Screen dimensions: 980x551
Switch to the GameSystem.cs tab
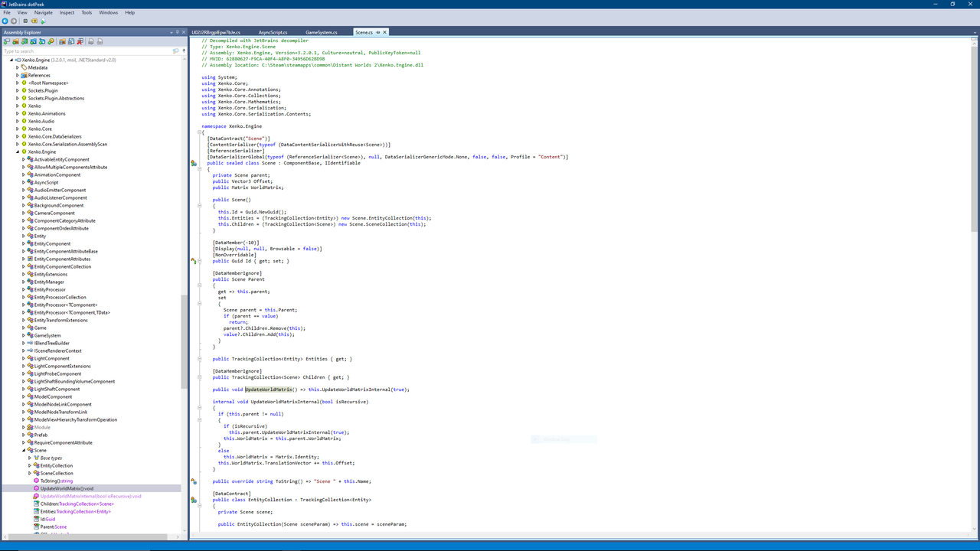click(321, 32)
